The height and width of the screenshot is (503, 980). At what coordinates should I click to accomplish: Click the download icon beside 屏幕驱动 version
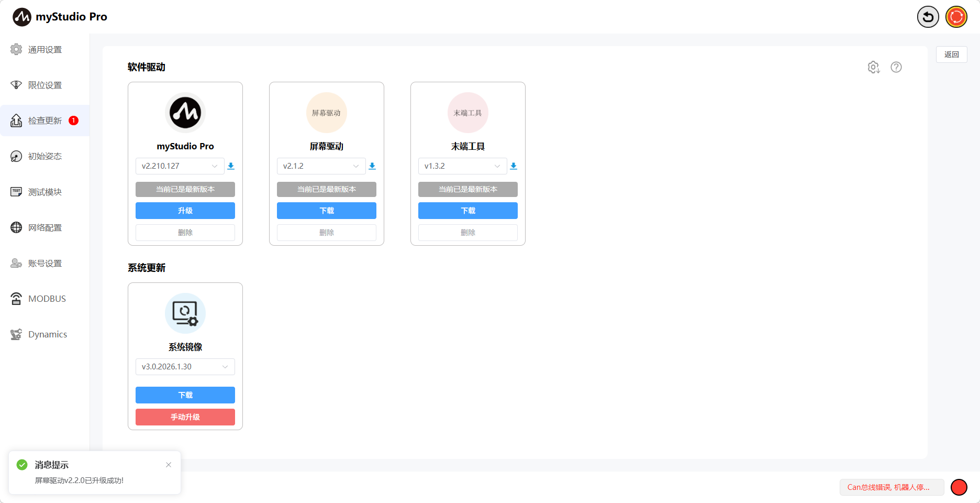372,166
